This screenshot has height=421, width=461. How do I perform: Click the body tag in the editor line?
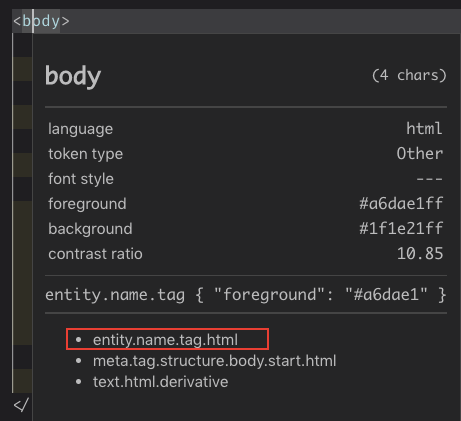[41, 21]
